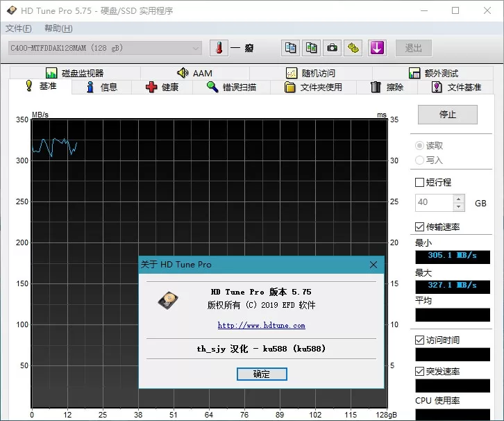Open the 磁盘监视器 tab
The image size is (504, 421).
click(x=74, y=73)
